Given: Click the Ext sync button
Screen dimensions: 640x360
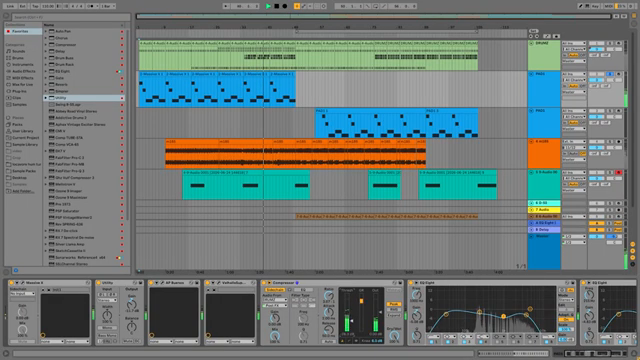Looking at the screenshot, I should (x=23, y=6).
